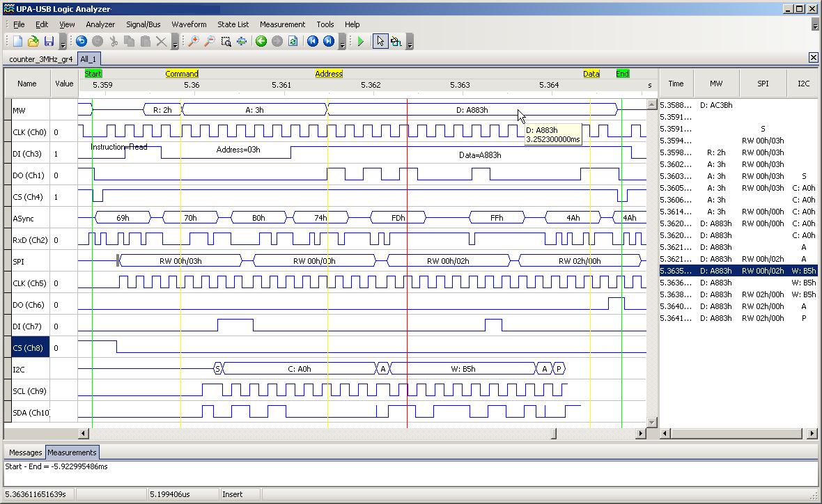Click the waveform vertical scrollbar down arrow
822x504 pixels.
(651, 423)
